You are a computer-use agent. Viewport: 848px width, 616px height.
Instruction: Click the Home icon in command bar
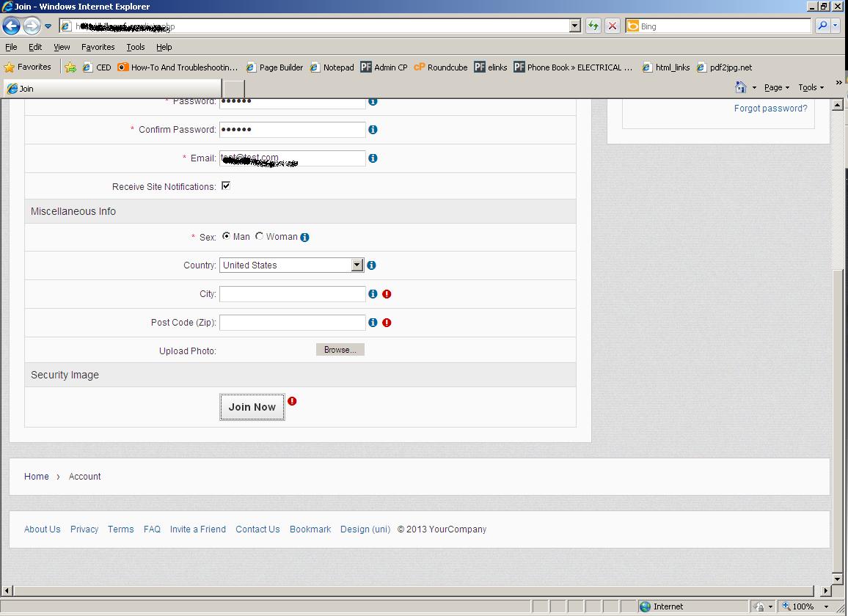741,87
